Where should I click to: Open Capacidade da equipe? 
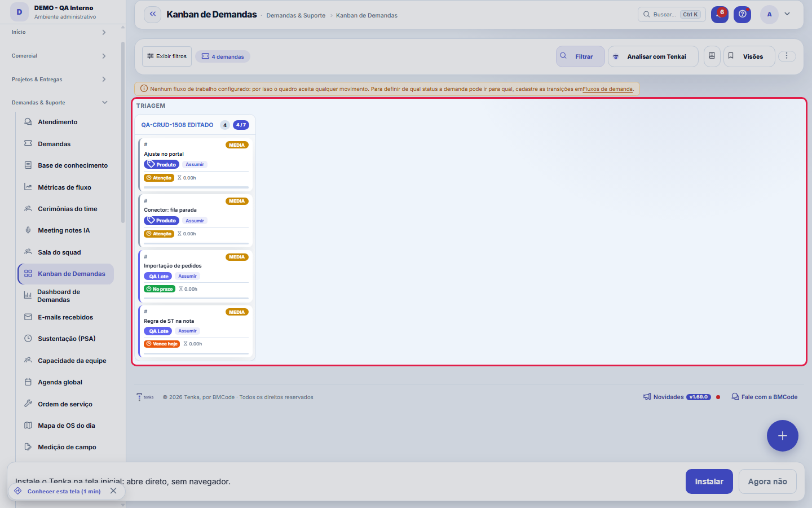pyautogui.click(x=65, y=361)
